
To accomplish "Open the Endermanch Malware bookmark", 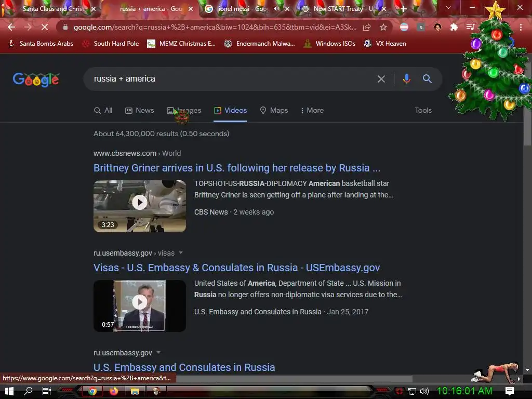I will tap(260, 44).
